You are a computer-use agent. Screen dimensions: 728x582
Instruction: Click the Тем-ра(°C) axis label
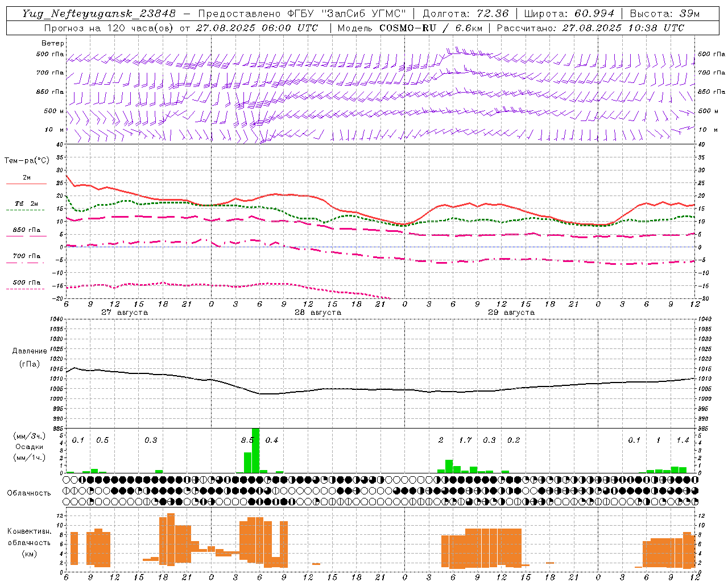27,161
